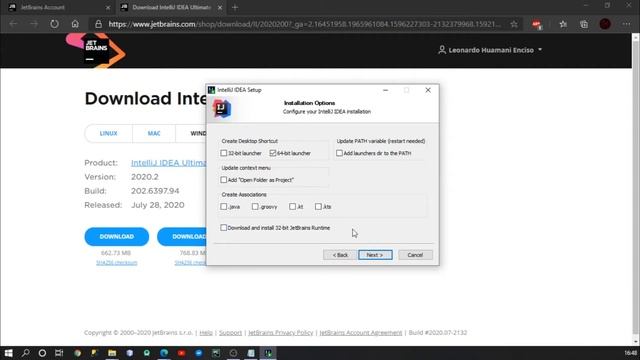Viewport: 640px width, 360px height.
Task: Cancel the IntelliJ IDEA setup
Action: (x=415, y=255)
